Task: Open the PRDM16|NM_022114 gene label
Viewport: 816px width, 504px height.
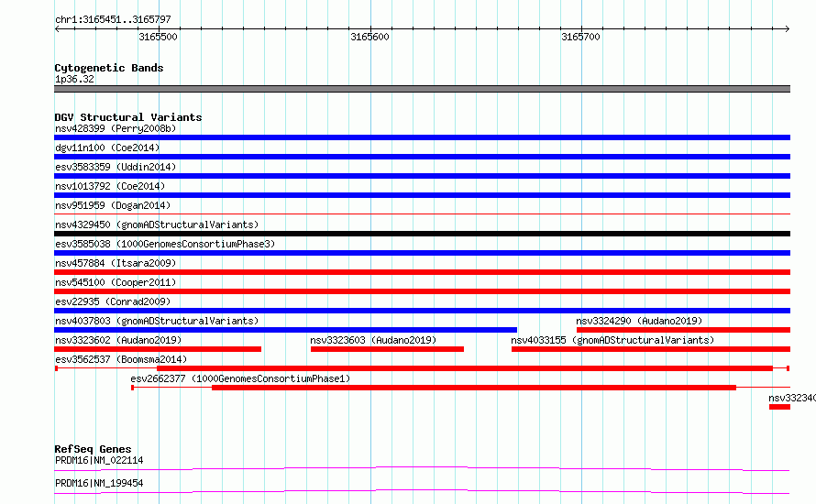Action: [x=99, y=461]
